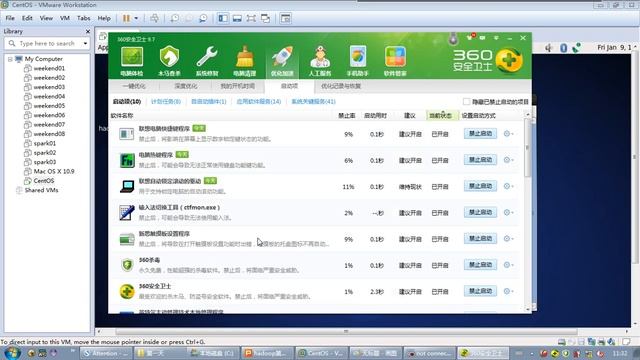Open the VMware VM menu
Image resolution: width=640 pixels, height=360 pixels.
[x=64, y=18]
